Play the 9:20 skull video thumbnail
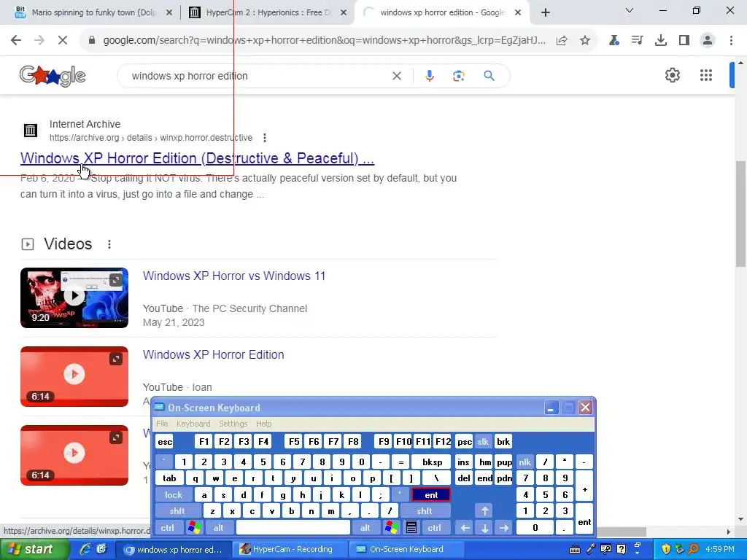This screenshot has height=560, width=747. (74, 297)
